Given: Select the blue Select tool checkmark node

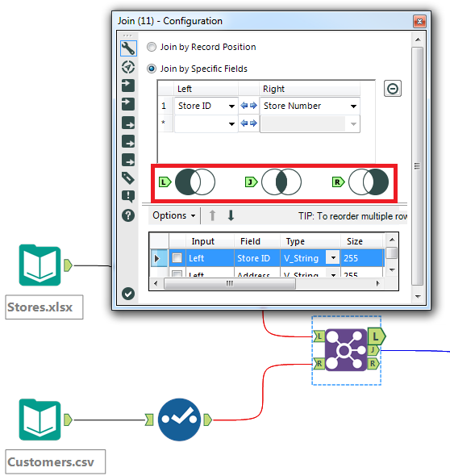Looking at the screenshot, I should 179,420.
